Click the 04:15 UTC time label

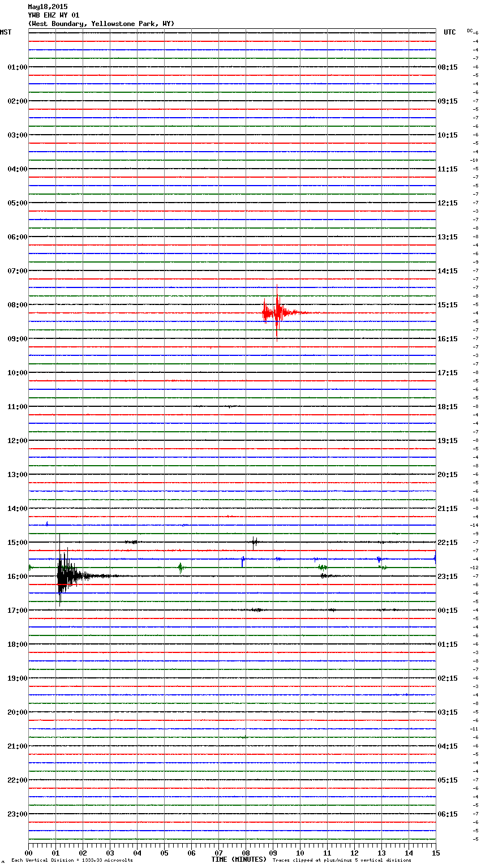[448, 746]
